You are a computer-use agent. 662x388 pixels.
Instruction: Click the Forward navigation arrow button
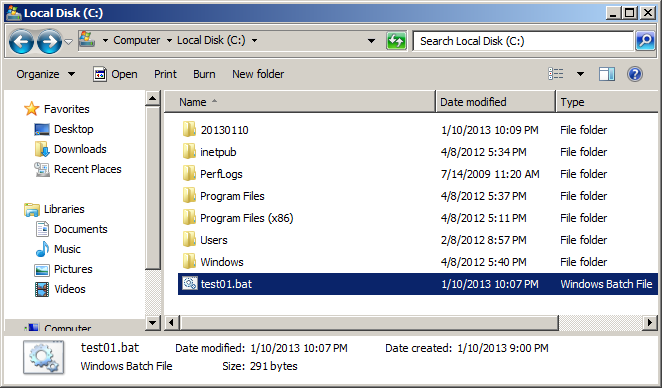click(x=49, y=41)
